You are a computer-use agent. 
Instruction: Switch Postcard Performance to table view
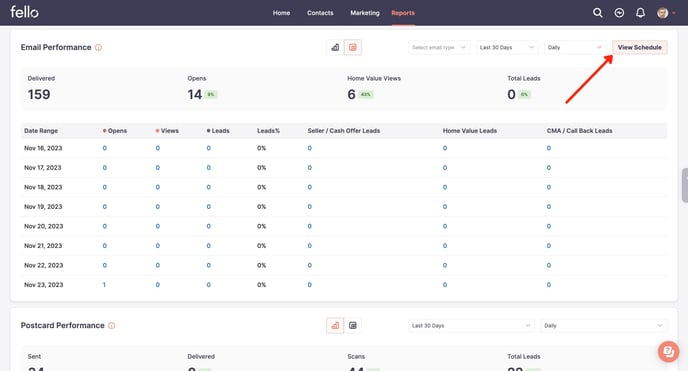coord(353,325)
